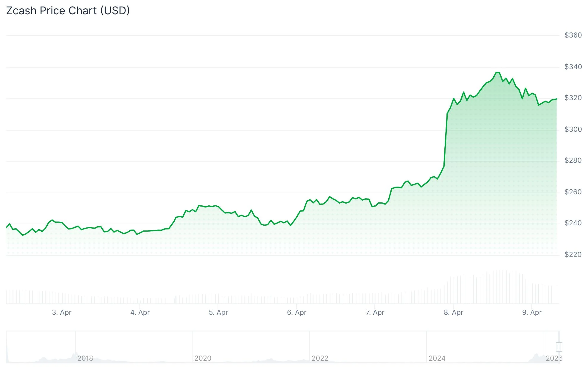Click the Zcash Price Chart (USD) title

[68, 11]
